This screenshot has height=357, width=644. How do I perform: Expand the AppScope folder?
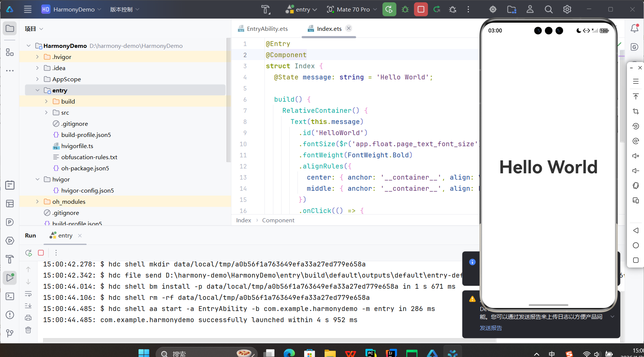[37, 79]
